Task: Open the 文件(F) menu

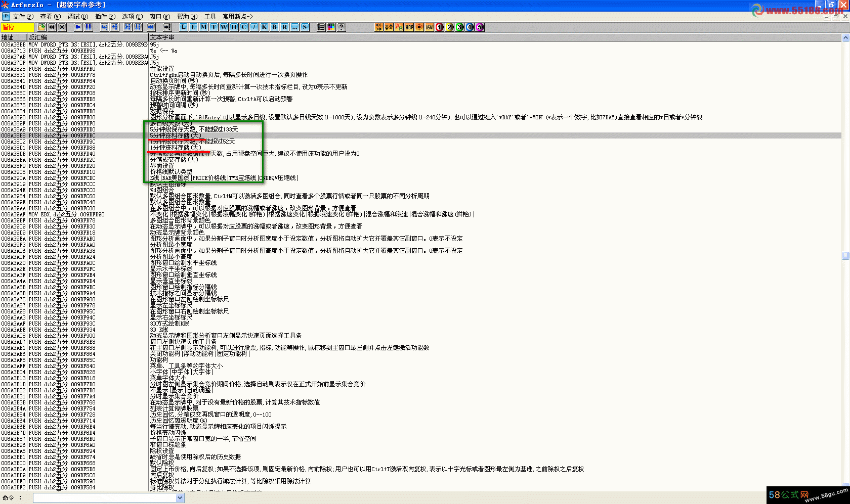Action: (x=23, y=17)
